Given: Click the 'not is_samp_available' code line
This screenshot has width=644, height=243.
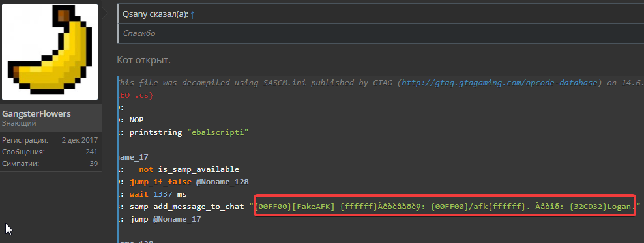Looking at the screenshot, I should click(189, 169).
